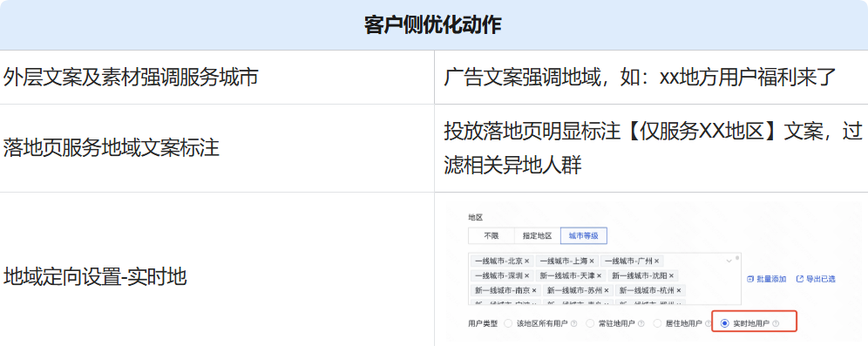Viewport: 868px width, 346px height.
Task: Click the 地域定向设置-实时地 cell
Action: click(217, 269)
